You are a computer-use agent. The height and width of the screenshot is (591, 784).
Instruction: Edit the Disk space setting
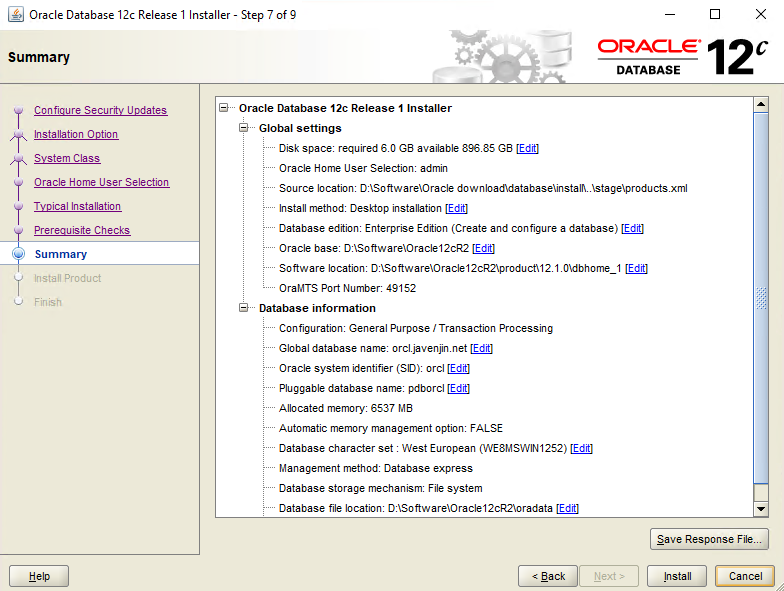tap(528, 148)
